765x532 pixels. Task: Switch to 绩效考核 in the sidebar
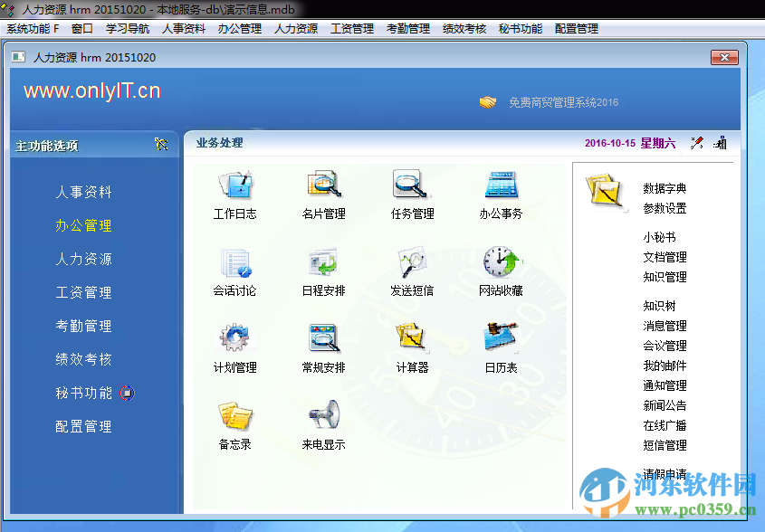pyautogui.click(x=84, y=359)
